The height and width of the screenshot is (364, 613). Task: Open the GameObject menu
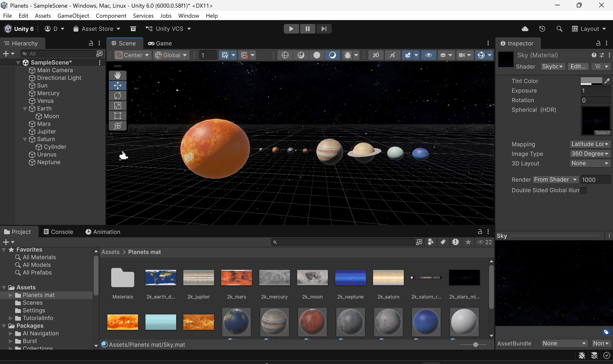(73, 16)
